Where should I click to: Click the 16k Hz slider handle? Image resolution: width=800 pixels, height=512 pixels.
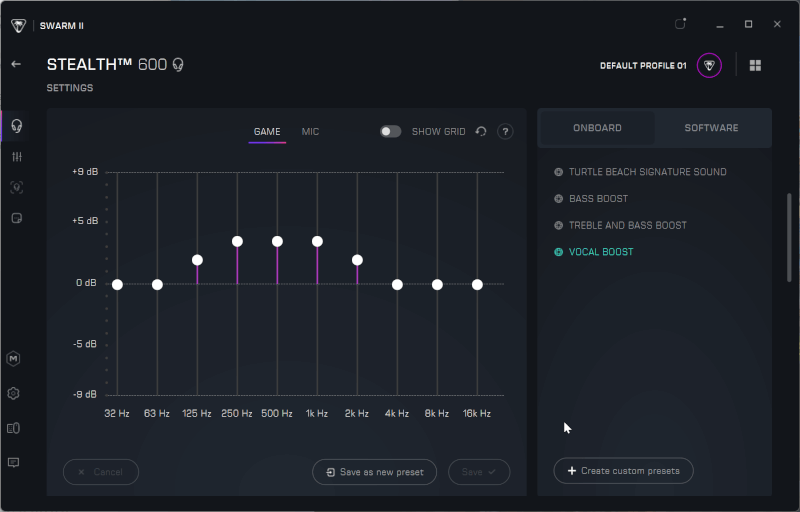[x=477, y=285]
